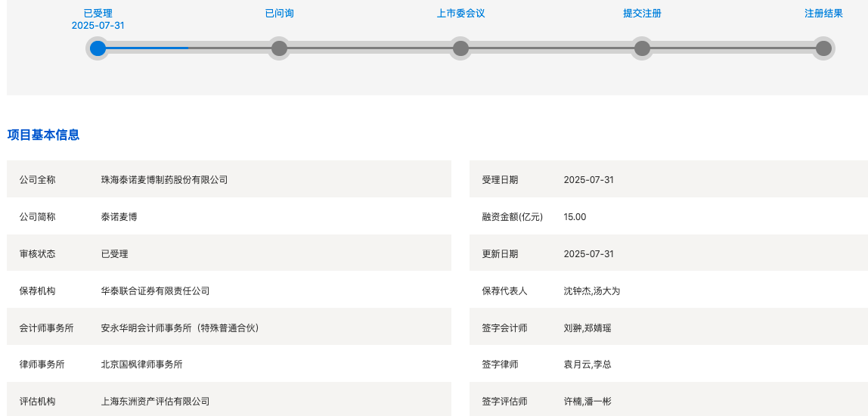Click appraiser 上海东洲资产评估有限公司
The width and height of the screenshot is (868, 416).
coord(155,402)
